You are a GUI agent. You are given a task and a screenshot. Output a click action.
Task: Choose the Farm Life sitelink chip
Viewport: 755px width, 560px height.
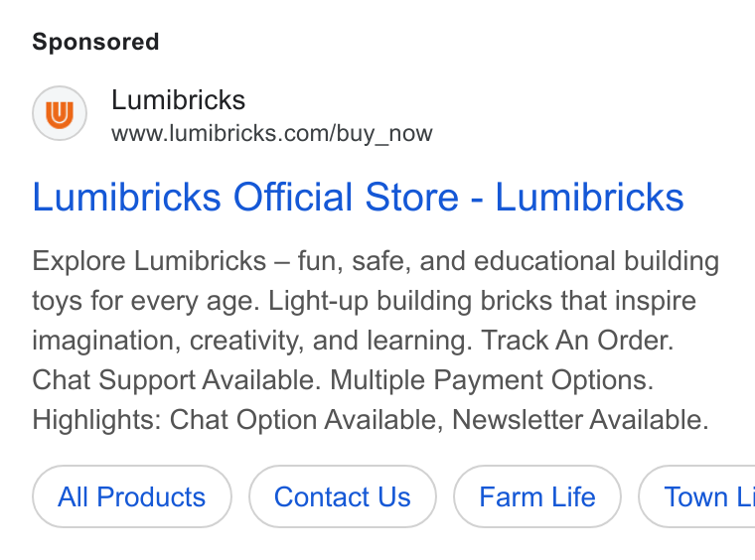coord(537,496)
